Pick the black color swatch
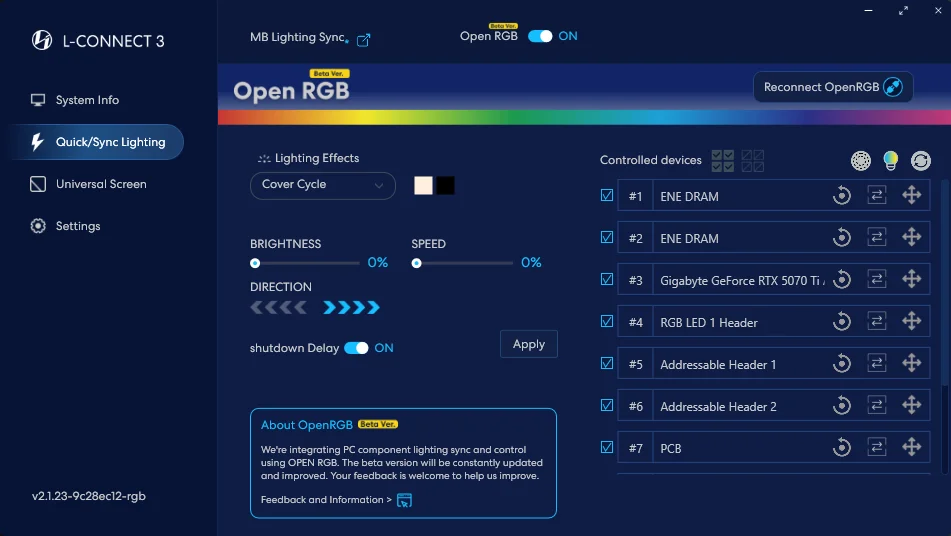Viewport: 951px width, 536px height. point(445,186)
